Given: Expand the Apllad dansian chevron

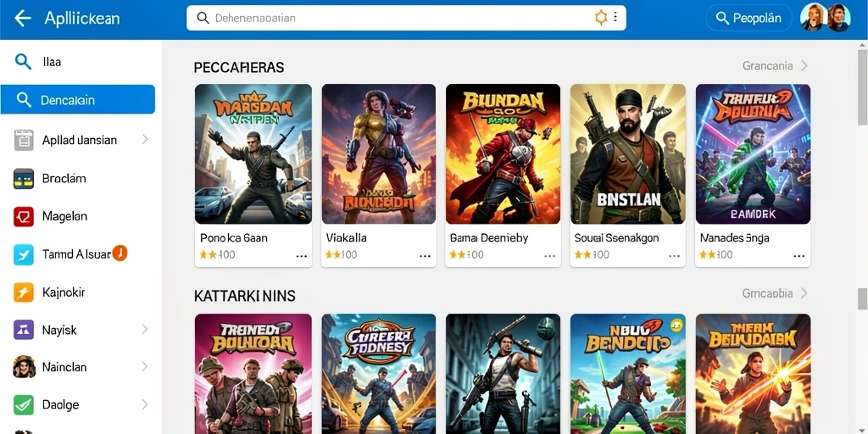Looking at the screenshot, I should point(145,140).
